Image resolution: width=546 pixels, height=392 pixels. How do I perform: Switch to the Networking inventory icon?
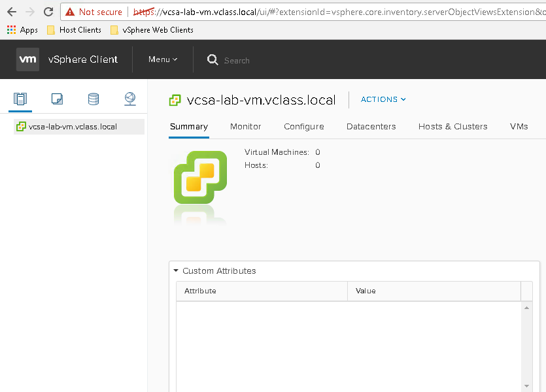[130, 99]
